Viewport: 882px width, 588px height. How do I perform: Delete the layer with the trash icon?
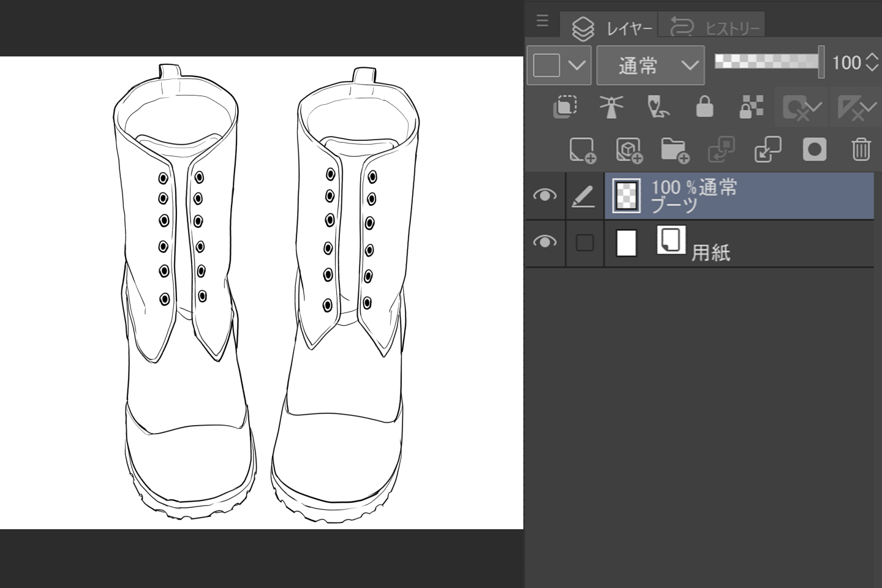tap(861, 150)
